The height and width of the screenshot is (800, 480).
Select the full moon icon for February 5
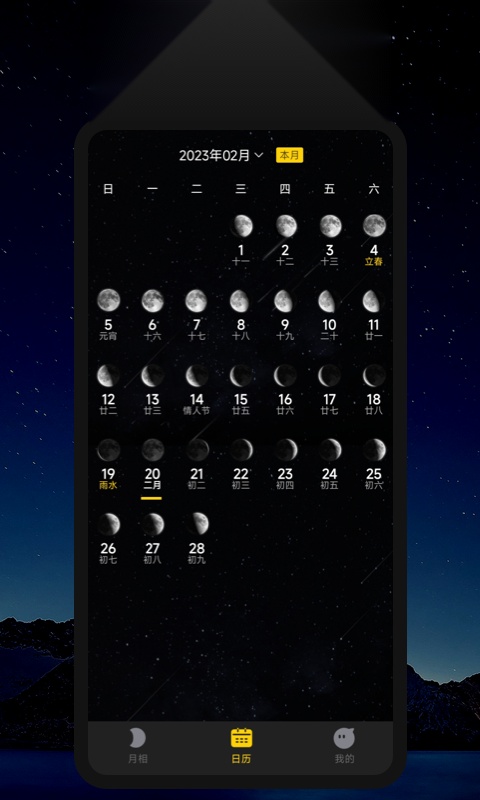pyautogui.click(x=108, y=301)
